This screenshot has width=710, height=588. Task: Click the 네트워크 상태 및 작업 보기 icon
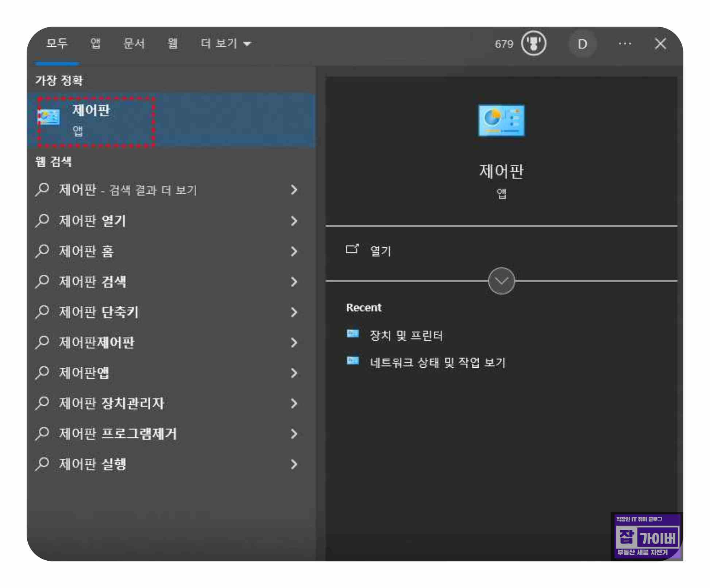point(352,361)
